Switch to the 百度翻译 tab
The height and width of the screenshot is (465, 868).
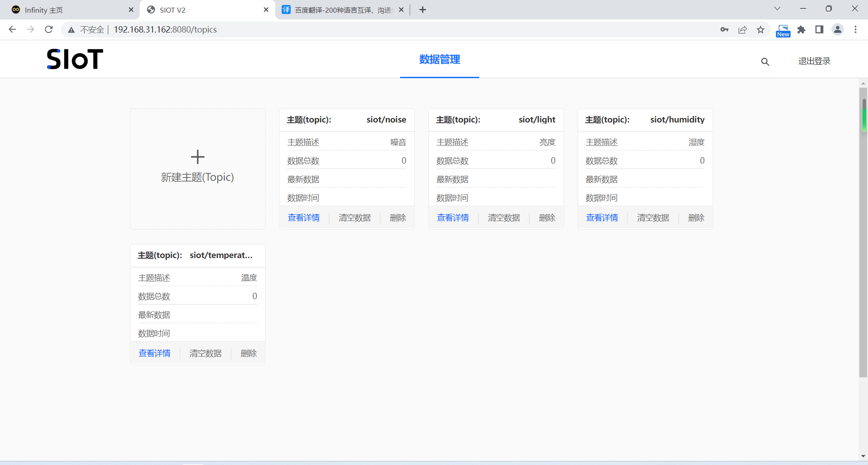344,10
